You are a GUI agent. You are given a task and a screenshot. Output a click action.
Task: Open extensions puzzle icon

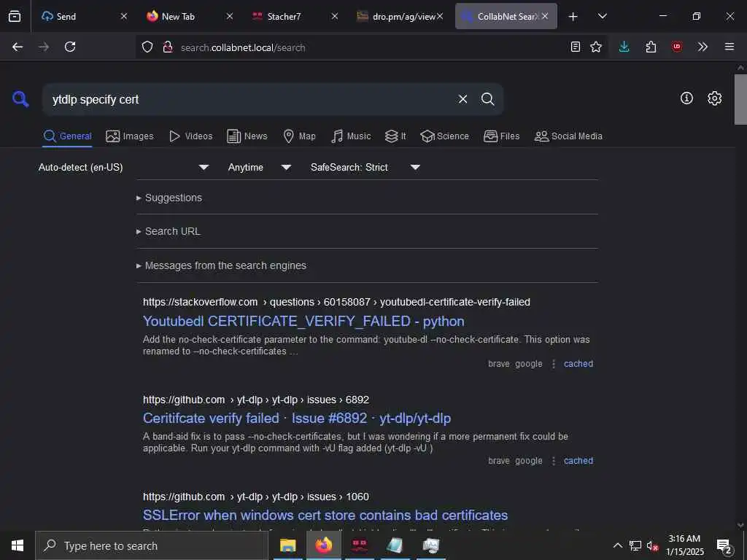[651, 47]
